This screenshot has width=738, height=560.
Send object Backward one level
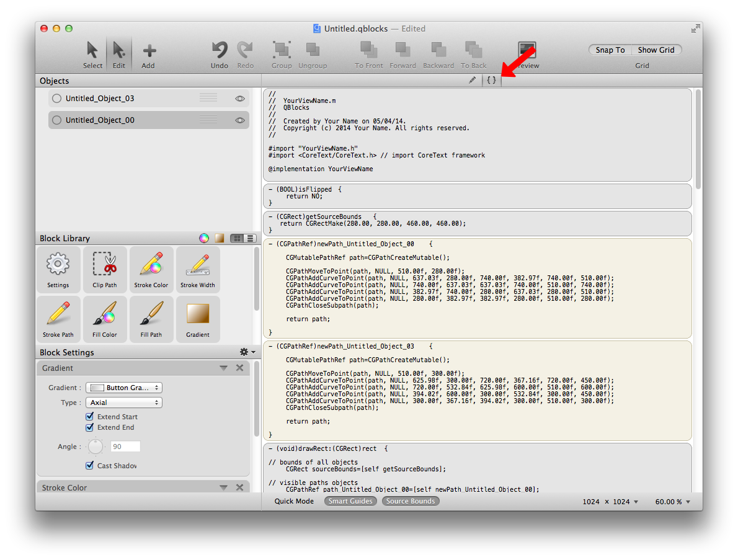tap(438, 55)
